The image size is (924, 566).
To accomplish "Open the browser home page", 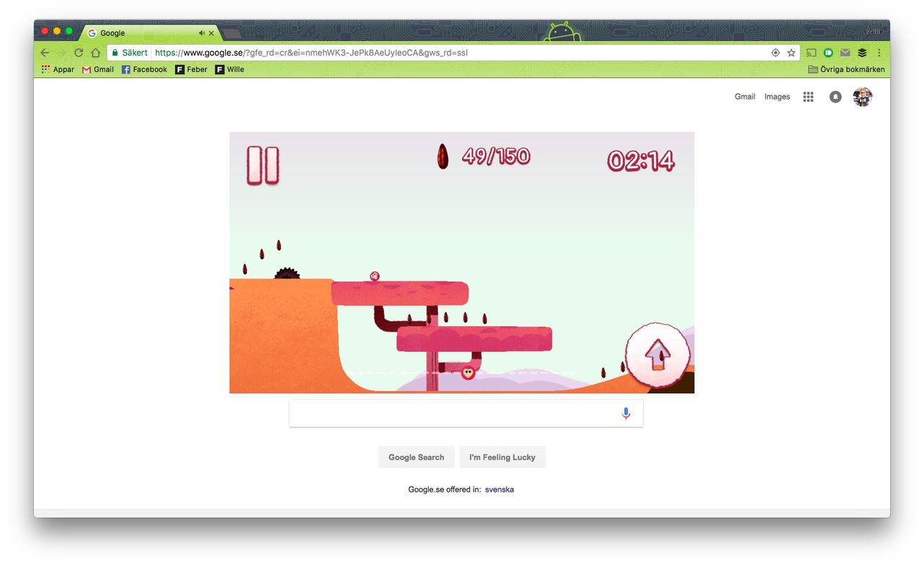I will coord(95,53).
